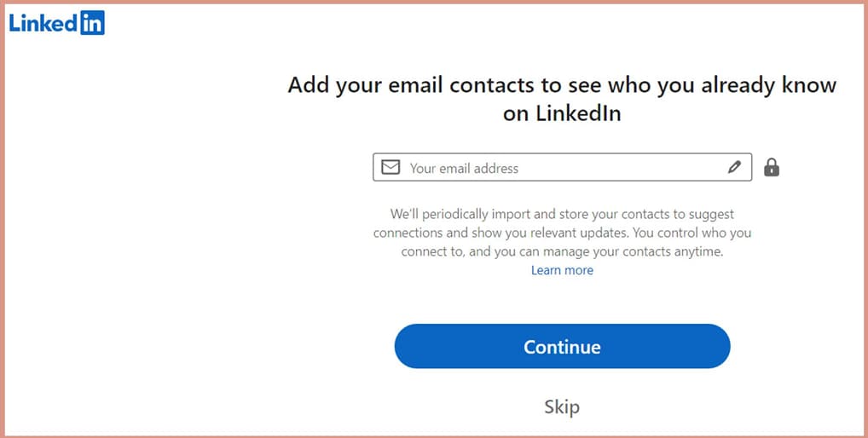Select the "Linked" wordmark text
Screen dimensions: 868x438
43,23
